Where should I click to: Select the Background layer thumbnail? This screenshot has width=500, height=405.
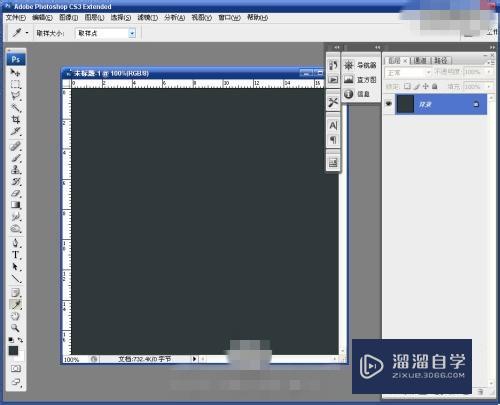pos(405,104)
